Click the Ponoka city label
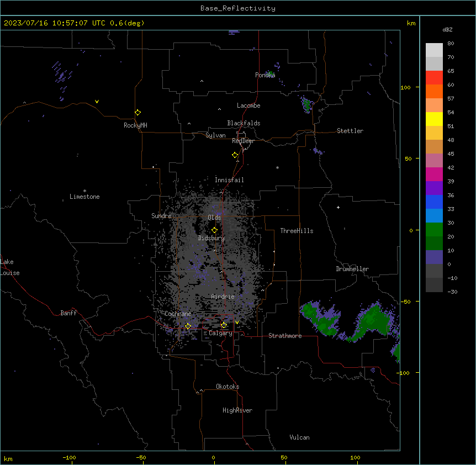The image size is (476, 465). click(x=265, y=75)
